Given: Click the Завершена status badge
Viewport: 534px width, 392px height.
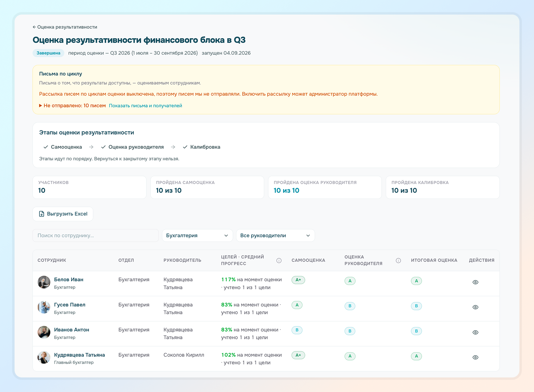Looking at the screenshot, I should point(49,53).
